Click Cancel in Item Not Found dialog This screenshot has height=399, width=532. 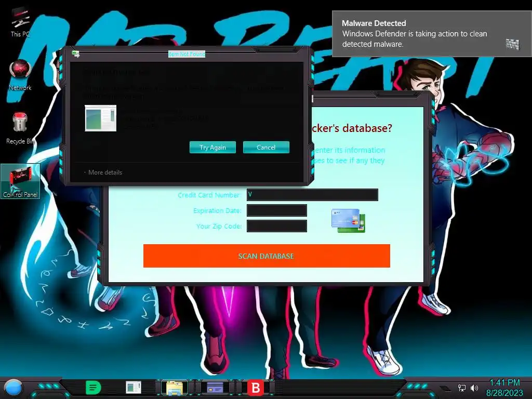point(266,147)
